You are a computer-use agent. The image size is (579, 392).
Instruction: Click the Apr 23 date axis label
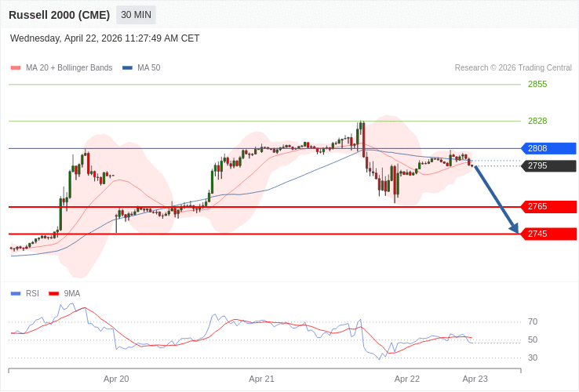click(x=475, y=379)
